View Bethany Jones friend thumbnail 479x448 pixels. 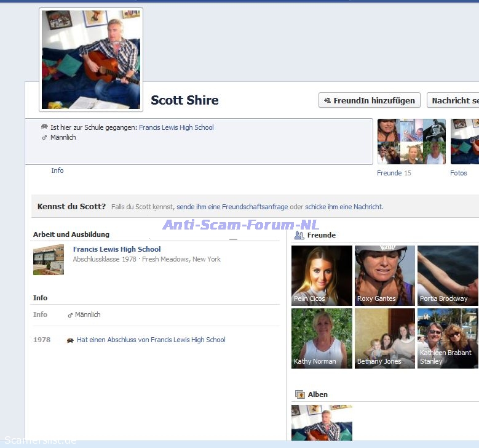tap(384, 338)
